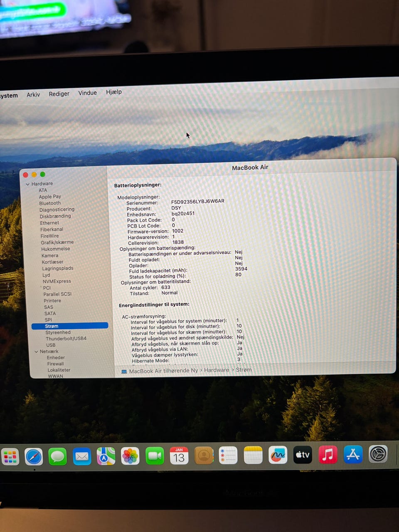Screen dimensions: 399x532
Task: Open the Arkiv menu
Action: click(x=33, y=94)
